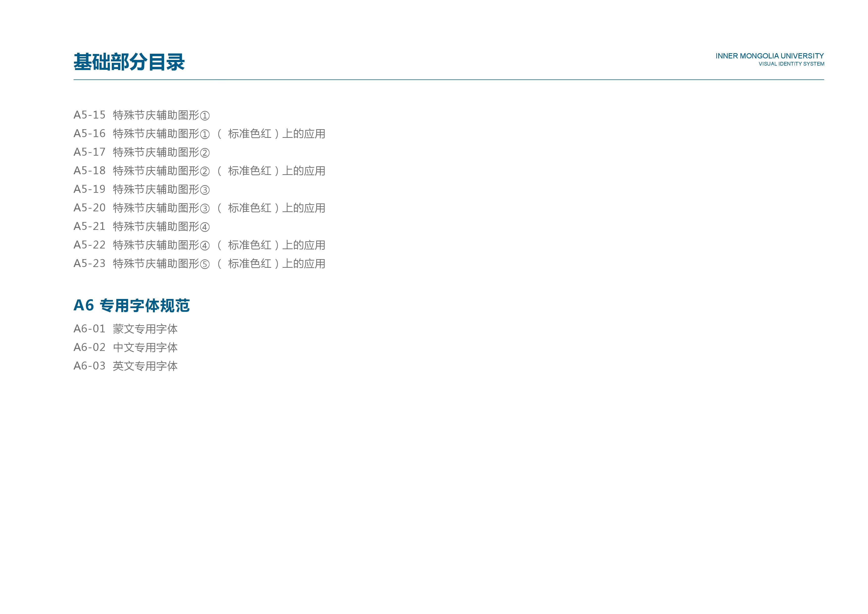868x614 pixels.
Task: Select the page title 基础部分目录
Action: [x=129, y=62]
